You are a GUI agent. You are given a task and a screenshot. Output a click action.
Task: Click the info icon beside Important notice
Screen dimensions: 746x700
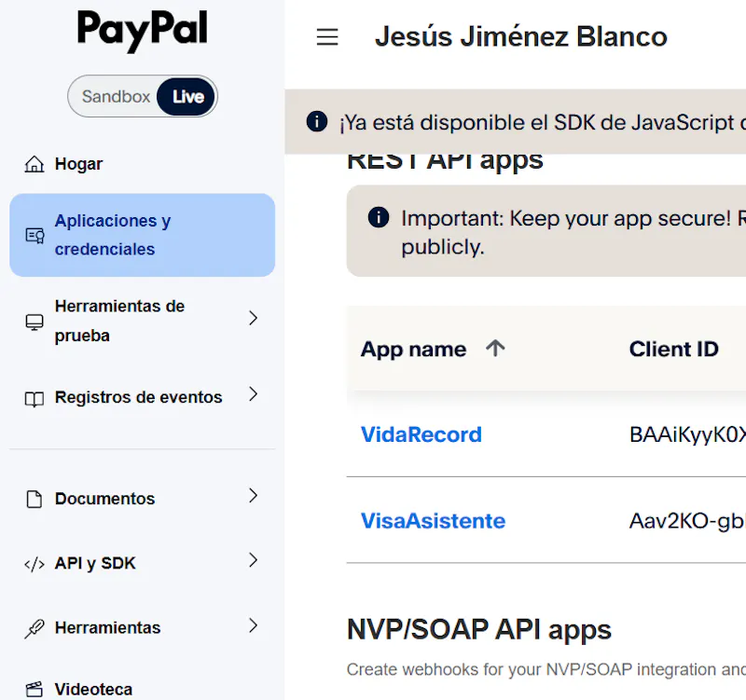coord(379,218)
